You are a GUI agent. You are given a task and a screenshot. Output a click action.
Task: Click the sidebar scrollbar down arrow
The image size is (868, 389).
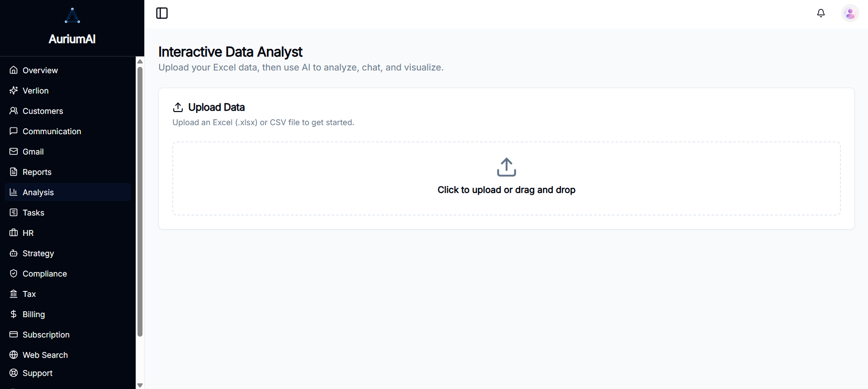point(140,384)
